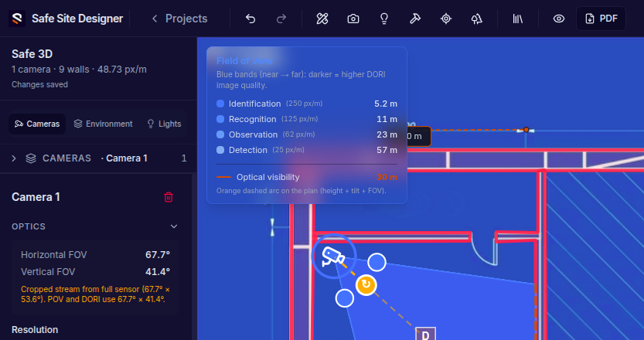Select the target crosshair tool
Viewport: 644px width, 340px height.
click(x=446, y=19)
